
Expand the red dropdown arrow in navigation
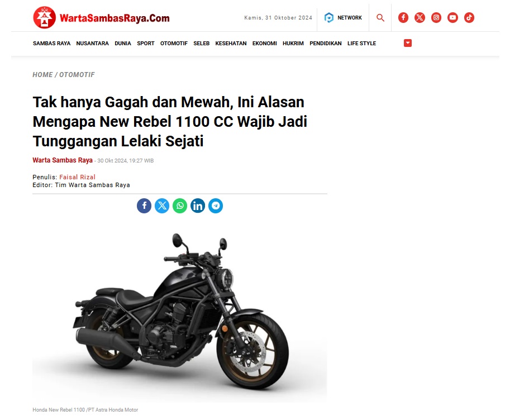pos(407,43)
